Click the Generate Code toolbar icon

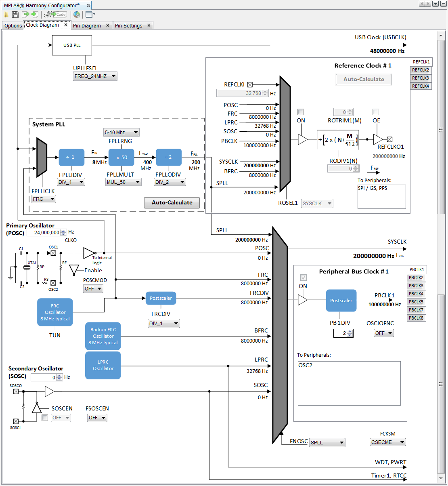55,14
